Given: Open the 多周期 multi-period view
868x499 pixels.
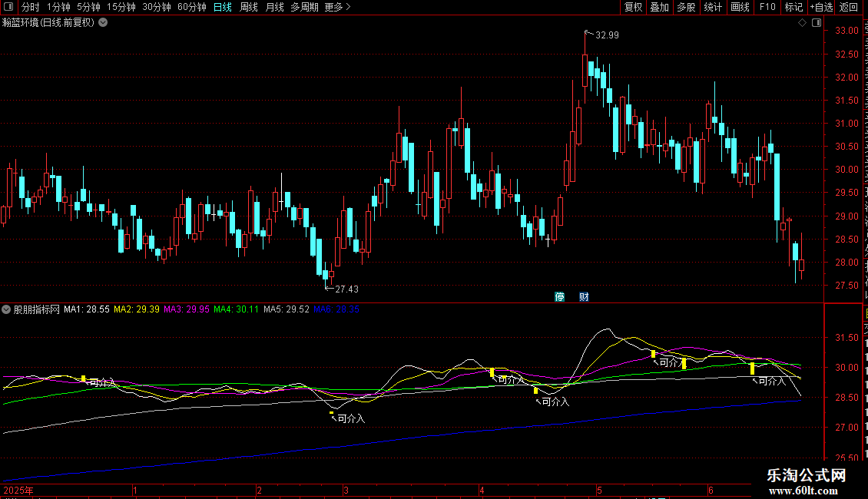Looking at the screenshot, I should 304,7.
